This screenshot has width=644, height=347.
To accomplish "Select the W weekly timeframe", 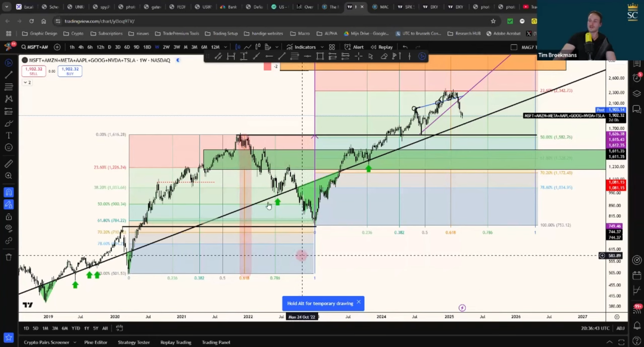I will pyautogui.click(x=157, y=47).
